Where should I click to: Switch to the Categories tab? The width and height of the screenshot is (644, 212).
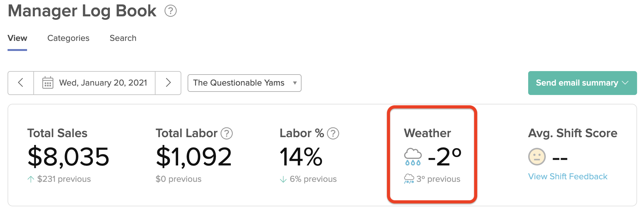[68, 38]
